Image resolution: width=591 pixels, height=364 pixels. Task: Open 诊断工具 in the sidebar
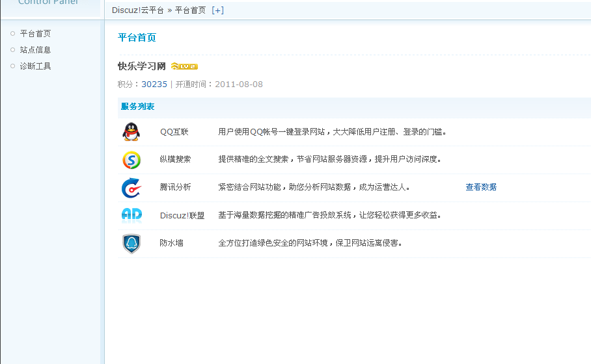35,66
